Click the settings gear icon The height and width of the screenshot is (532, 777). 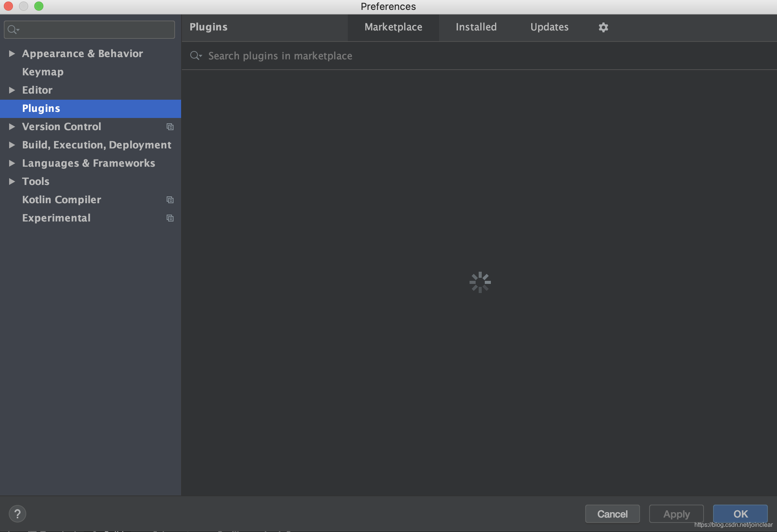pos(603,27)
